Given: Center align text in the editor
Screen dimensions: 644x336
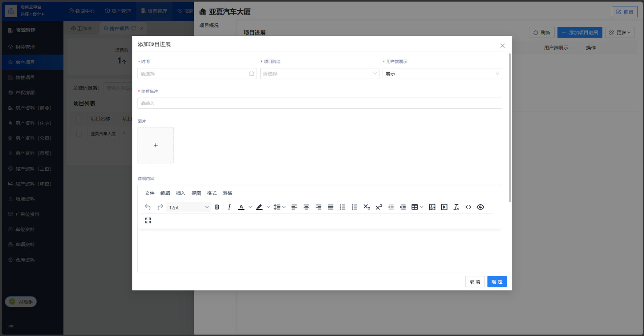Looking at the screenshot, I should (306, 207).
